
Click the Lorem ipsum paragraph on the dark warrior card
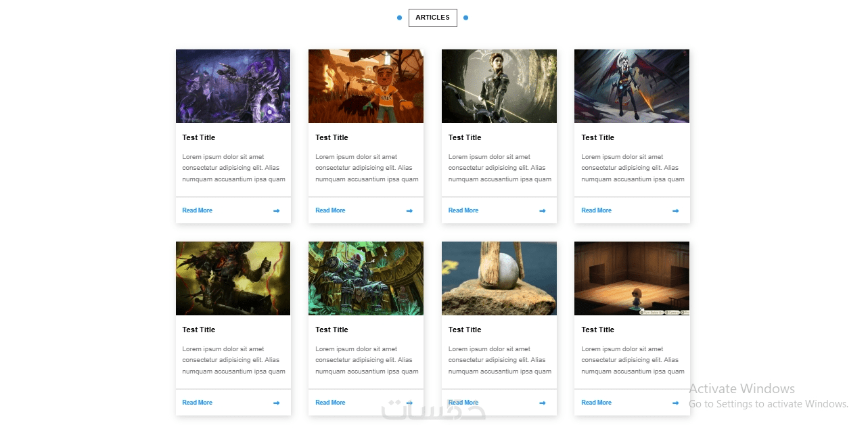(x=233, y=360)
